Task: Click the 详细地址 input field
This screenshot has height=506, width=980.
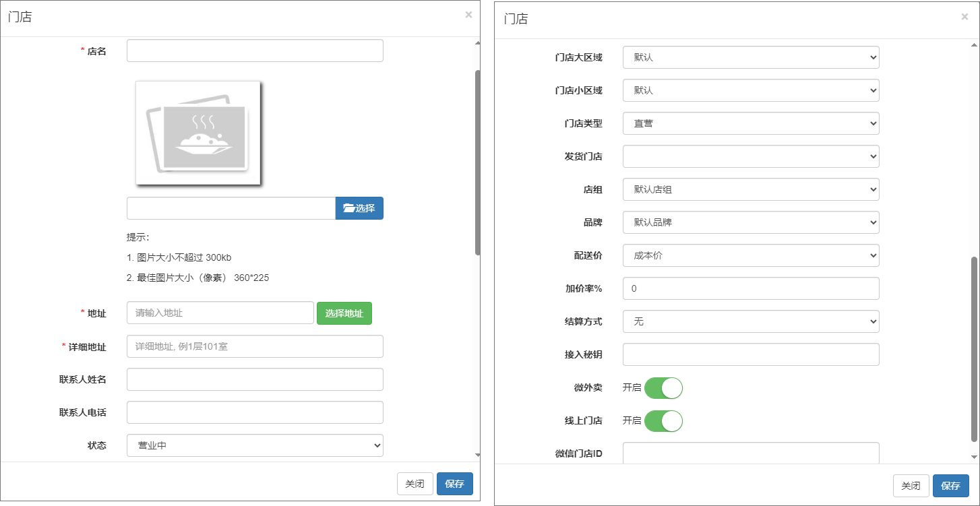Action: [255, 347]
